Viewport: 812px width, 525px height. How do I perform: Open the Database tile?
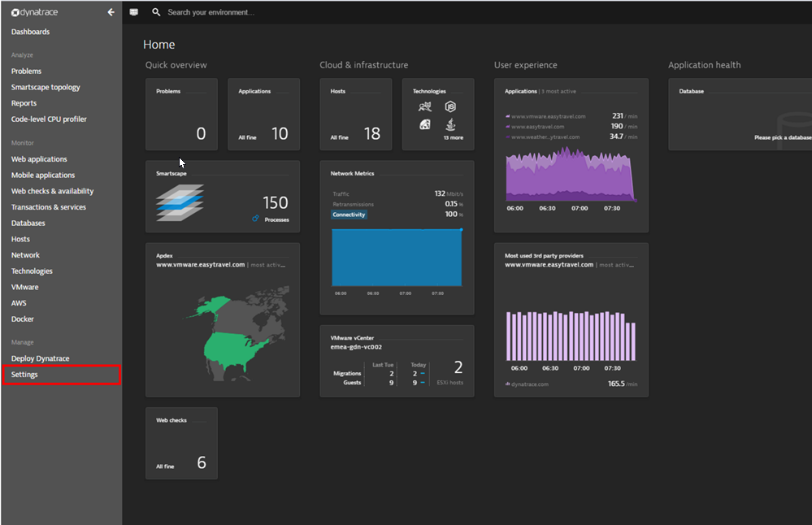[x=740, y=115]
